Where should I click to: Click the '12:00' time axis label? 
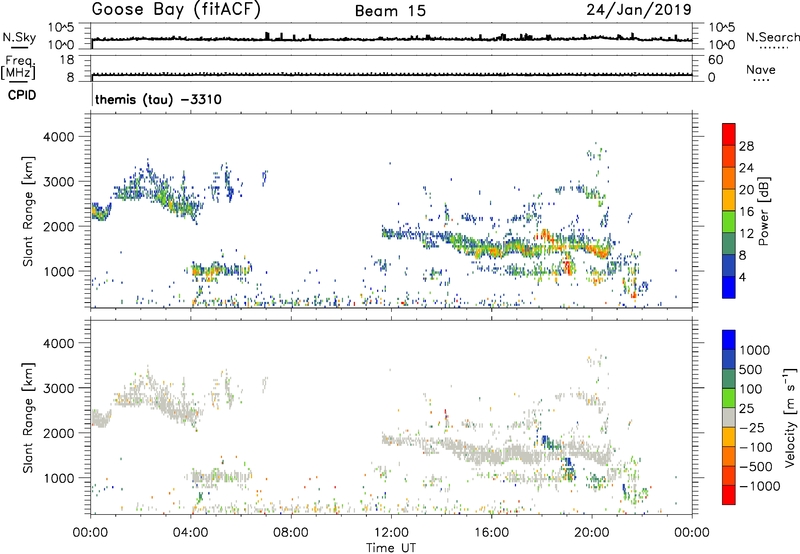pyautogui.click(x=391, y=533)
